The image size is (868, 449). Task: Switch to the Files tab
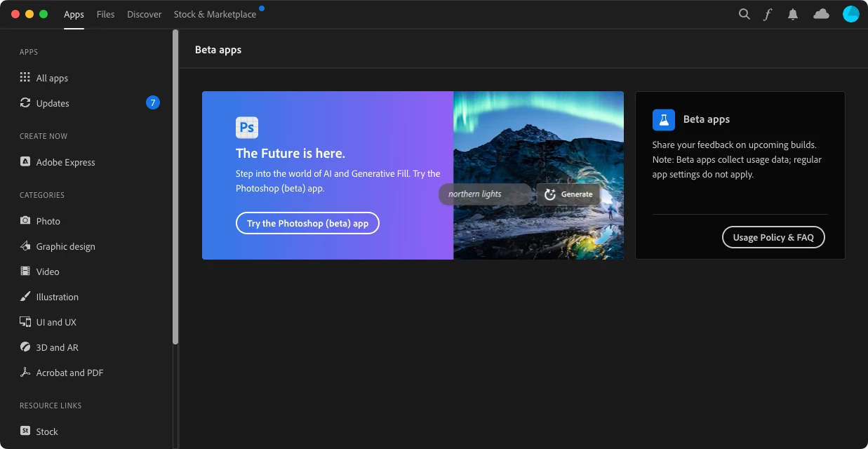coord(105,14)
